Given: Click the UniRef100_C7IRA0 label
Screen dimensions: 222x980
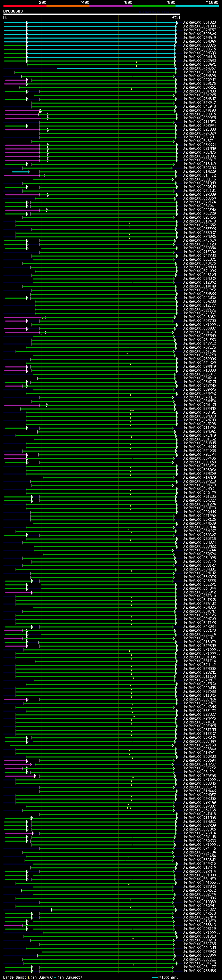Looking at the screenshot, I should [199, 516].
